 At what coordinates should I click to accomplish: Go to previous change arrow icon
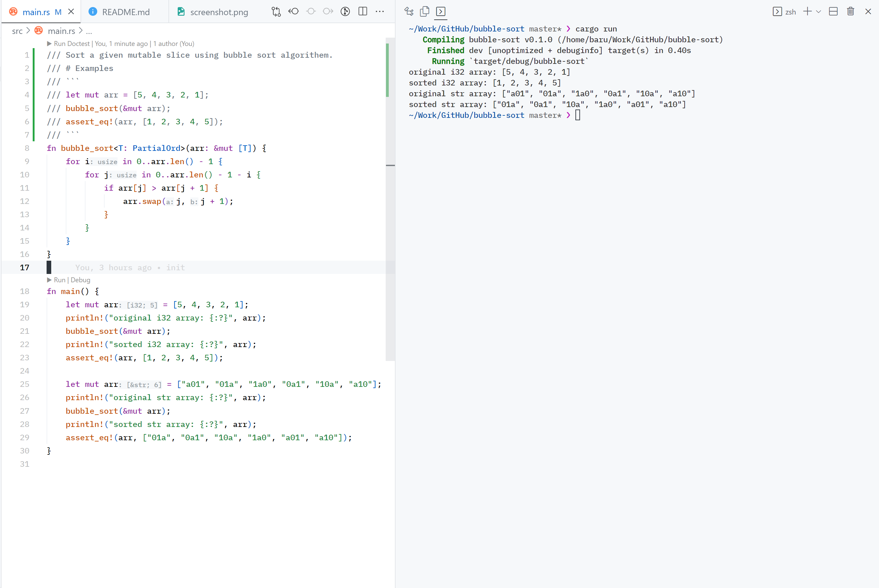point(294,12)
